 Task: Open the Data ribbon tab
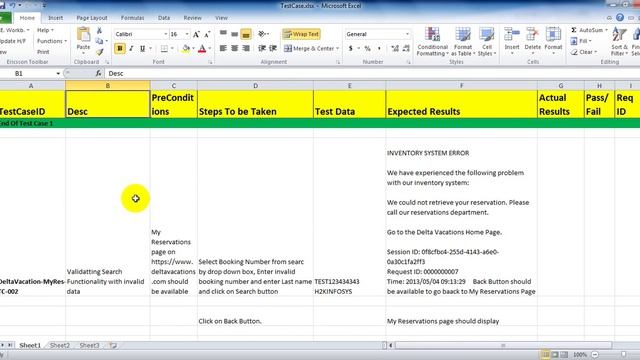tap(164, 18)
